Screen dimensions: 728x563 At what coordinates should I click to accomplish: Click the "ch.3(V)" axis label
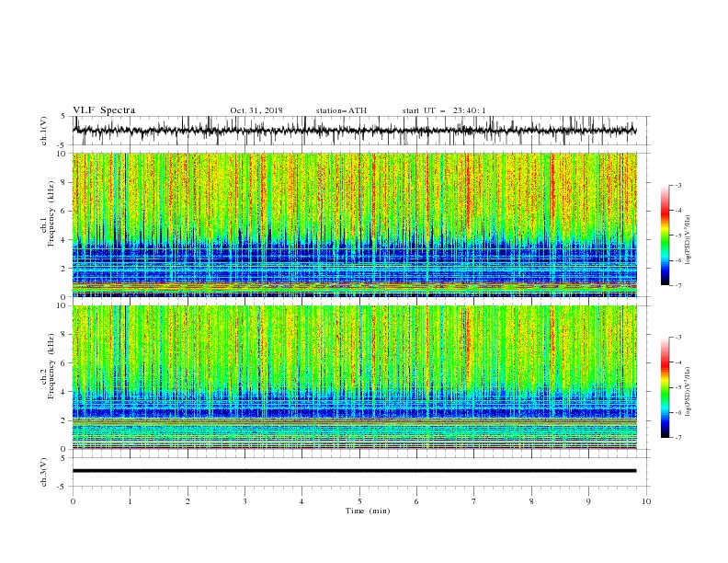point(44,472)
